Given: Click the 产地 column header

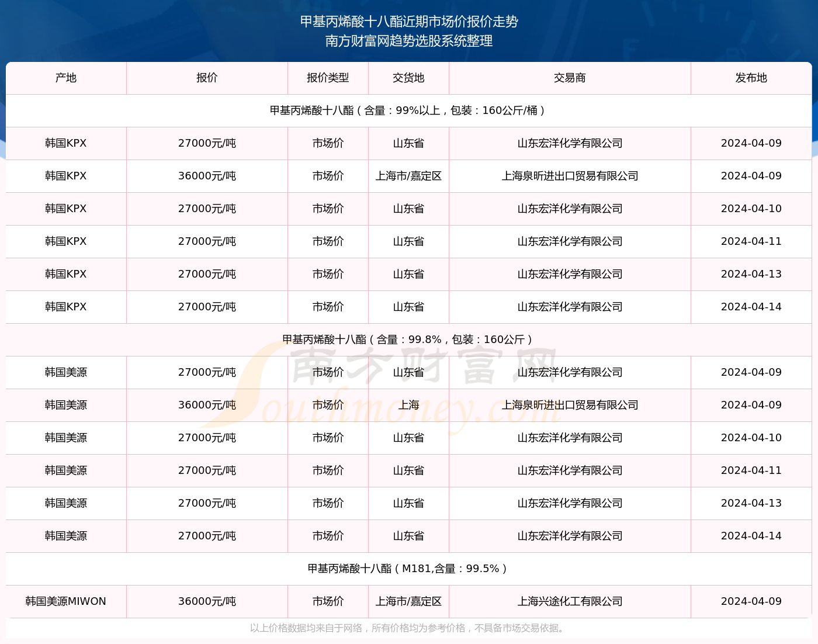Looking at the screenshot, I should click(66, 78).
